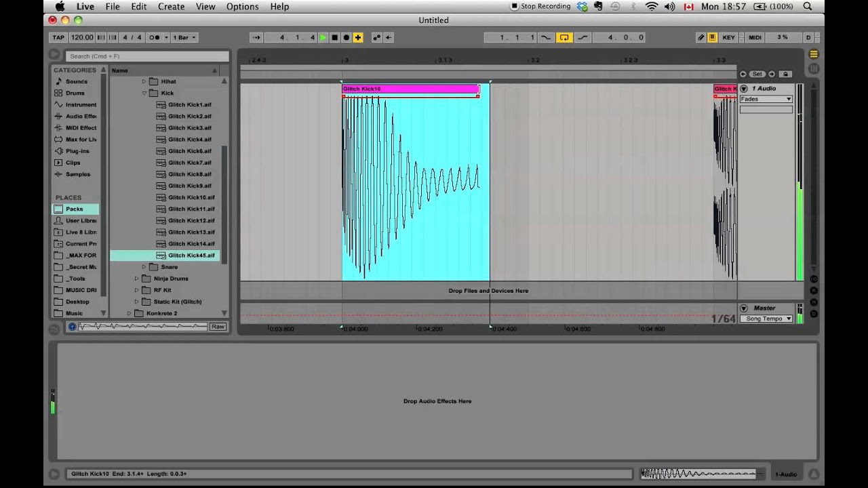868x488 pixels.
Task: Jump to previous locator arrow
Action: 743,74
